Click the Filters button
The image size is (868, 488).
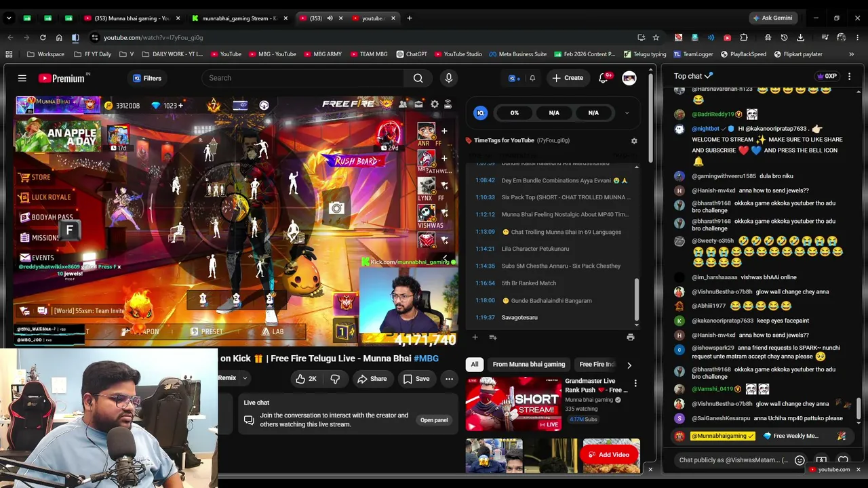click(147, 78)
